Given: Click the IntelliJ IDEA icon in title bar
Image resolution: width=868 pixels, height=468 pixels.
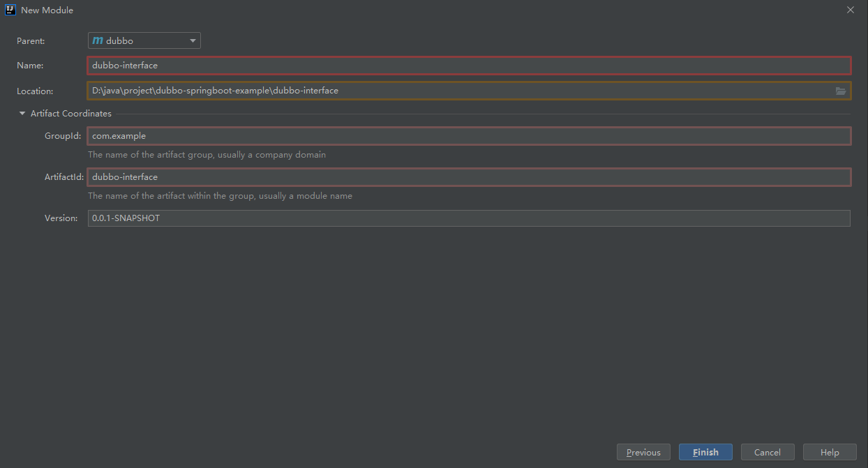Looking at the screenshot, I should pyautogui.click(x=10, y=10).
